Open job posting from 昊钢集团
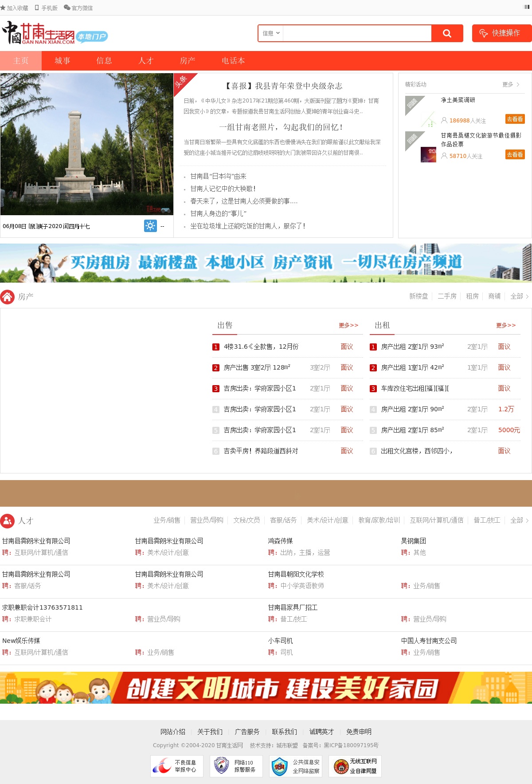Viewport: 532px width, 784px height. click(x=413, y=541)
